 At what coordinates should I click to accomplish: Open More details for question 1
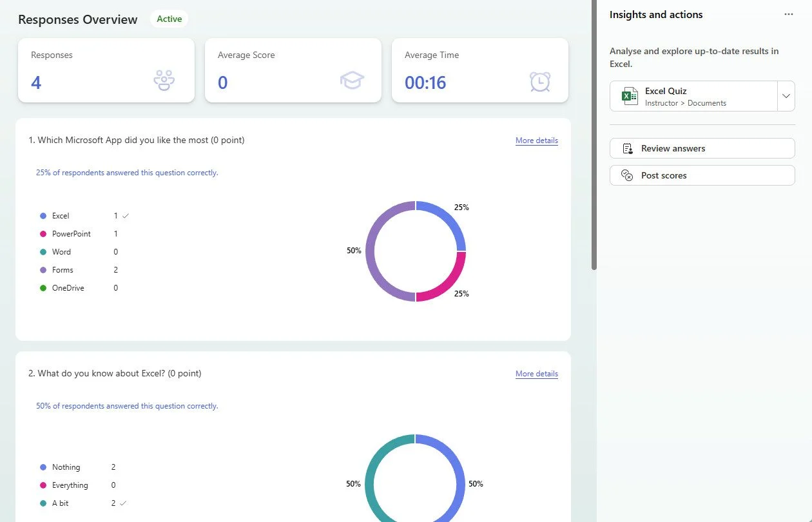[537, 140]
